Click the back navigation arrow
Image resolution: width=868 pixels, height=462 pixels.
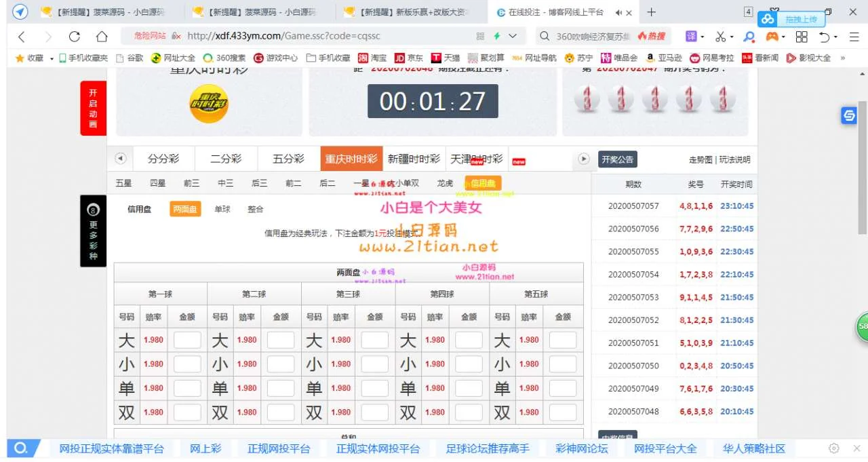[22, 37]
